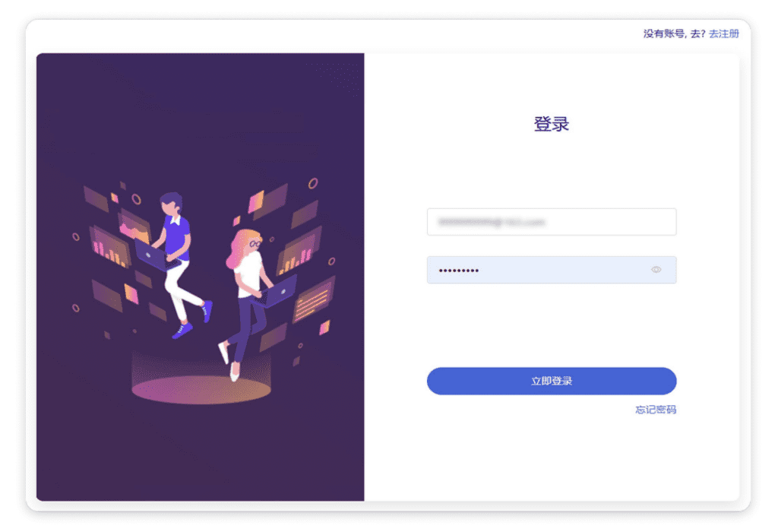
Task: Click the 没有账号, 去? text
Action: (x=675, y=33)
